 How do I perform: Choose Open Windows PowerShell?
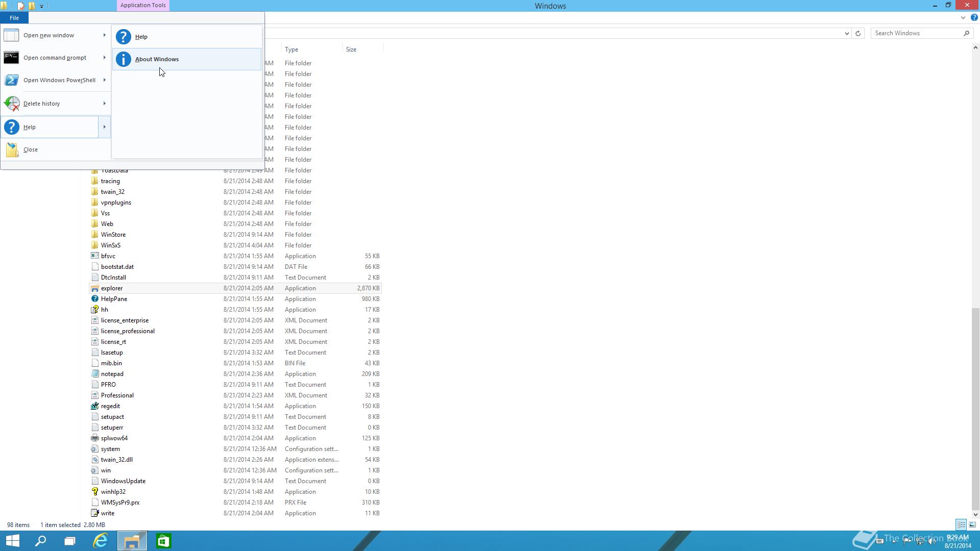pos(50,80)
